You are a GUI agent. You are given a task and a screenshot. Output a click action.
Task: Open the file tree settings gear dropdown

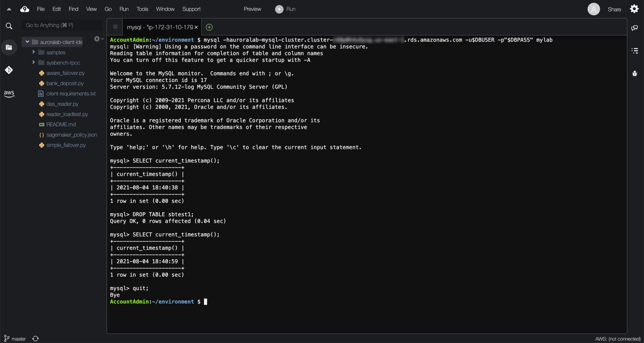click(97, 39)
